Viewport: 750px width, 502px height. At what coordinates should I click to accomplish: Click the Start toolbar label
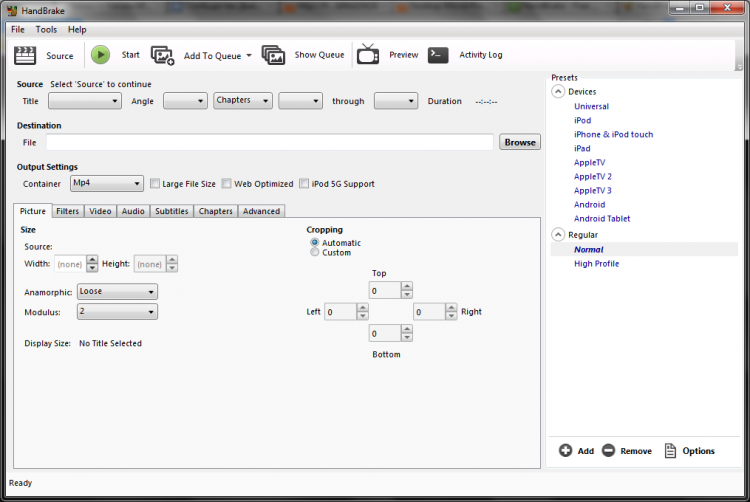pyautogui.click(x=131, y=55)
